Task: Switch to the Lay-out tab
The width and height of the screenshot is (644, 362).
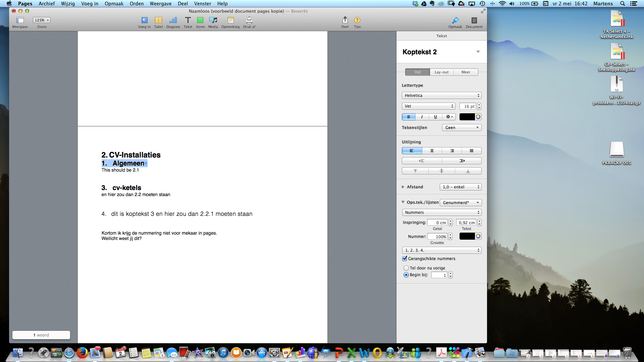Action: coord(441,72)
